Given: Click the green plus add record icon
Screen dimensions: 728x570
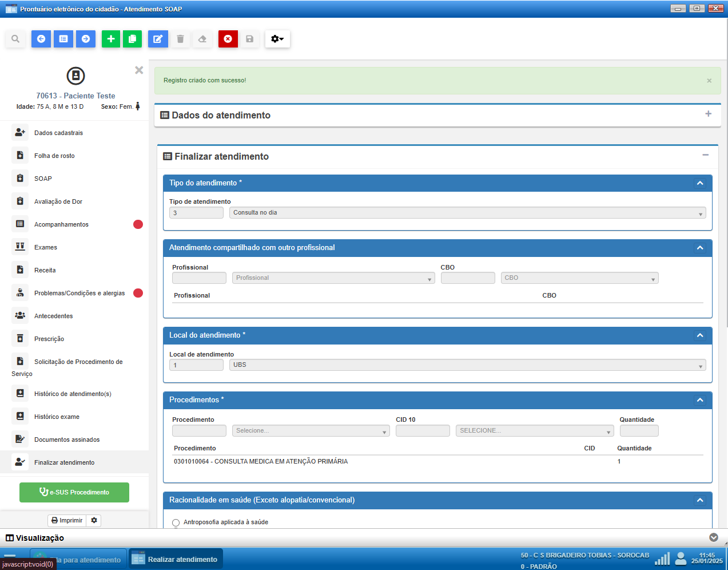Looking at the screenshot, I should (111, 39).
